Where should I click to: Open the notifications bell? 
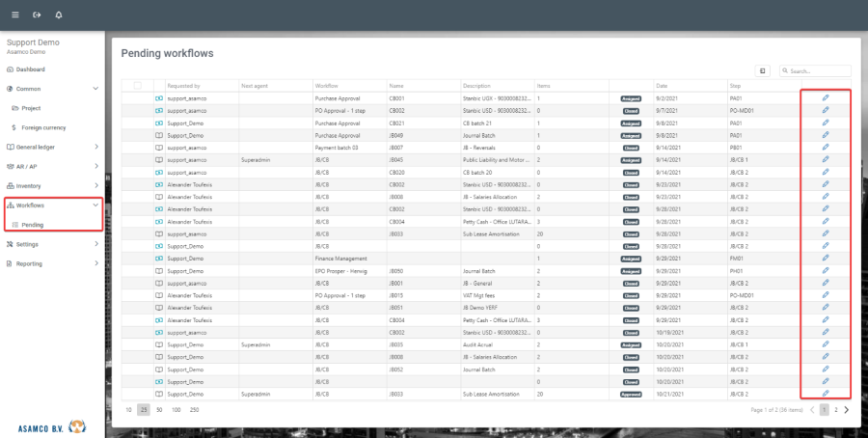[x=59, y=14]
